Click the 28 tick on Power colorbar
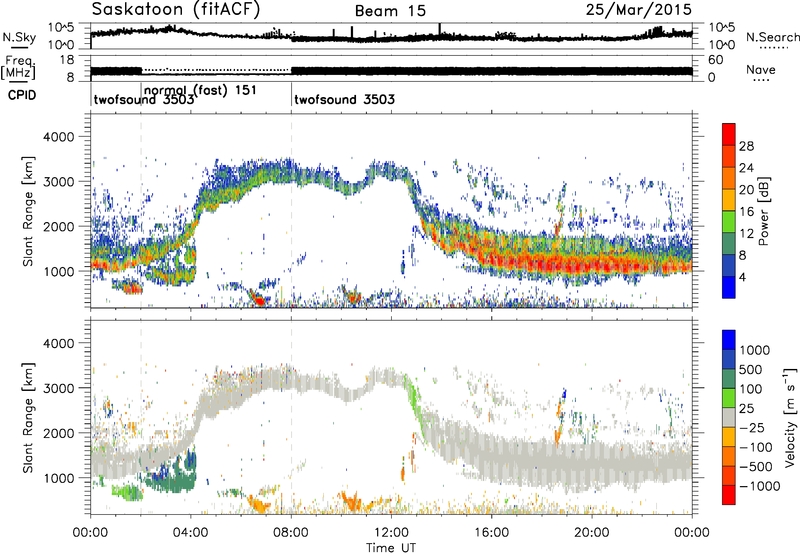 click(x=746, y=146)
